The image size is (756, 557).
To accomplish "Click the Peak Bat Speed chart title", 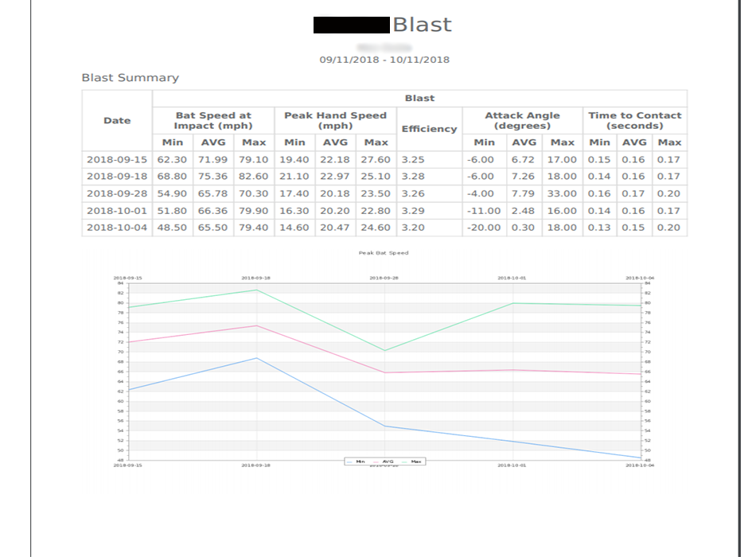I will coord(384,253).
